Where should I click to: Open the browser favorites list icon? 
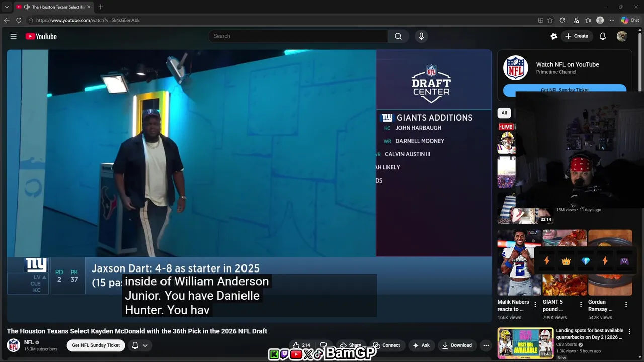pos(588,20)
